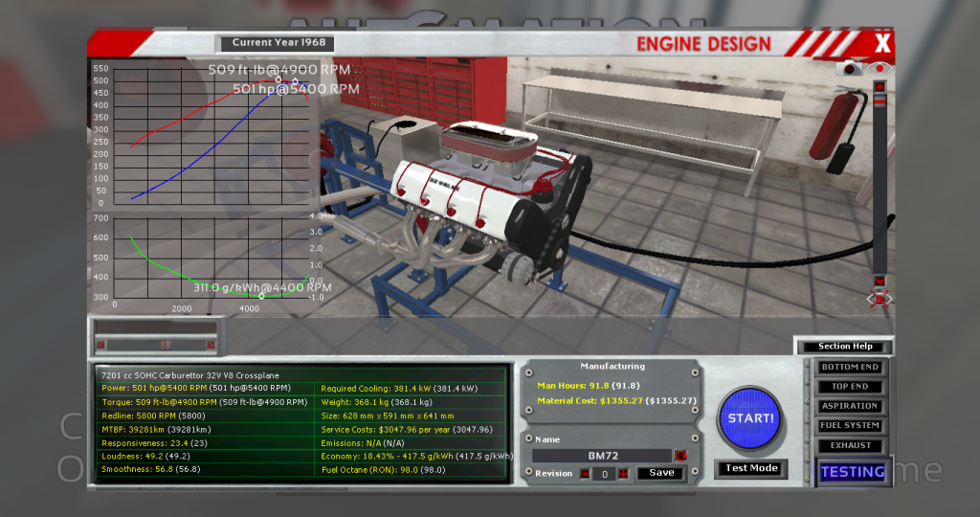Click the left arrow of horizontal slider
The width and height of the screenshot is (980, 517).
(101, 345)
